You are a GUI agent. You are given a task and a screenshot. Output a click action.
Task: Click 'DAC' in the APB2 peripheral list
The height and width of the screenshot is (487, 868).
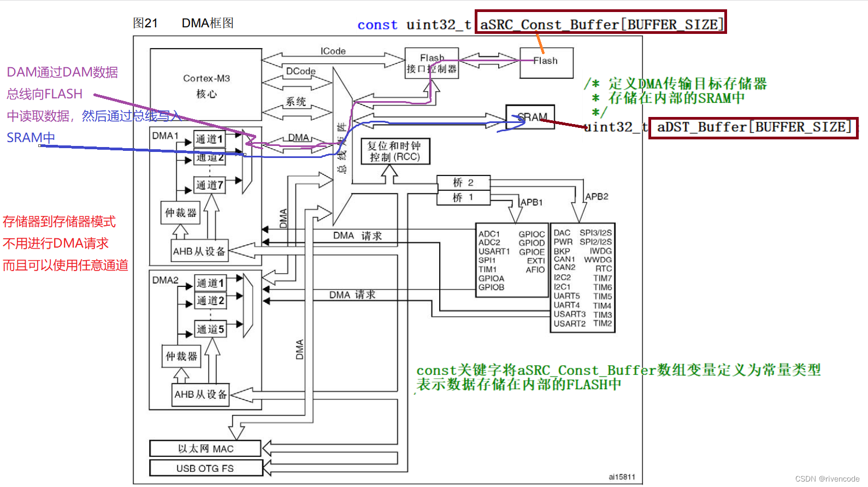point(562,233)
